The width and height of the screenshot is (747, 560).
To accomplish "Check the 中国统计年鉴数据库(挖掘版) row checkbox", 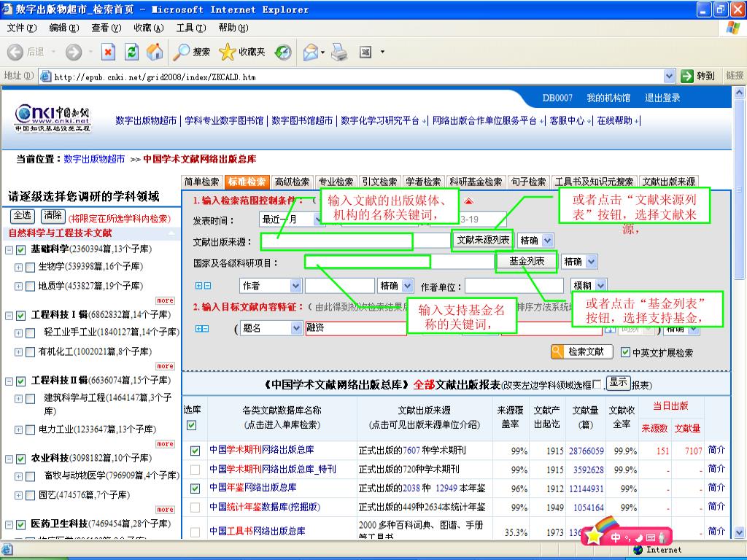I will coord(195,507).
